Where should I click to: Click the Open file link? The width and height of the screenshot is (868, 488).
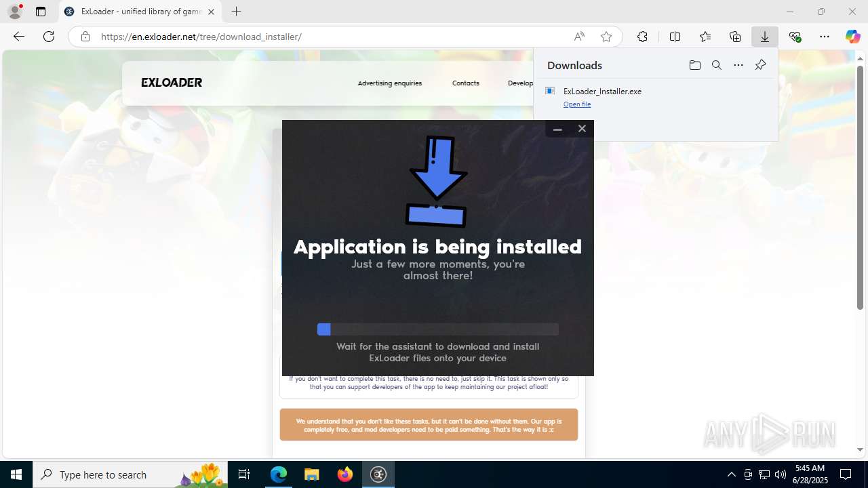click(577, 104)
